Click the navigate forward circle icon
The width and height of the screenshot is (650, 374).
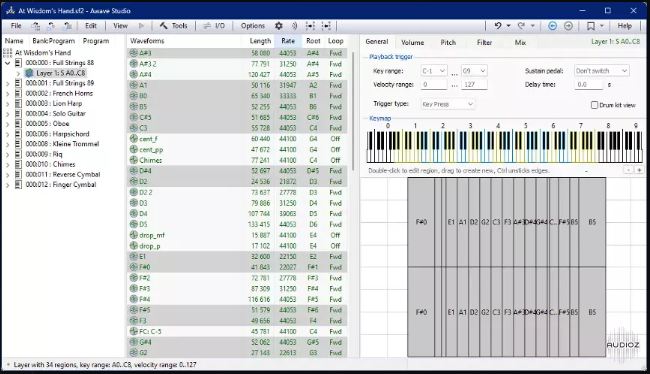pos(568,26)
